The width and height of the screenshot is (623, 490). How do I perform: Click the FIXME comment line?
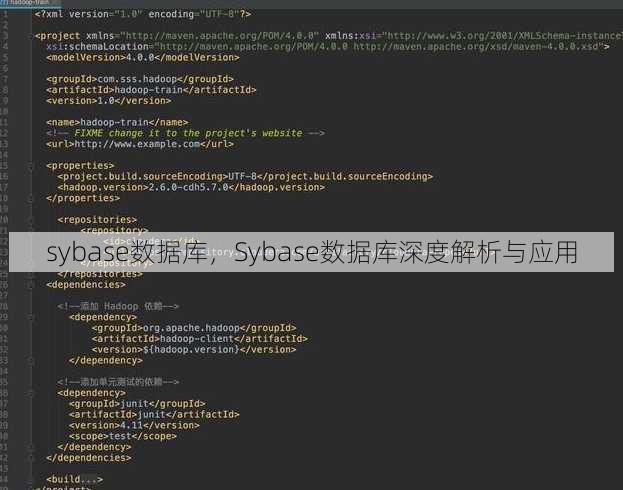tap(185, 133)
